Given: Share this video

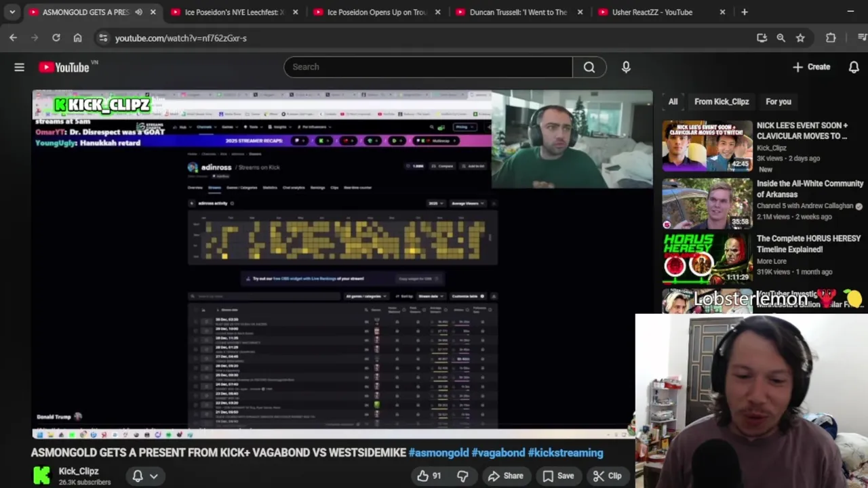Looking at the screenshot, I should pyautogui.click(x=506, y=476).
